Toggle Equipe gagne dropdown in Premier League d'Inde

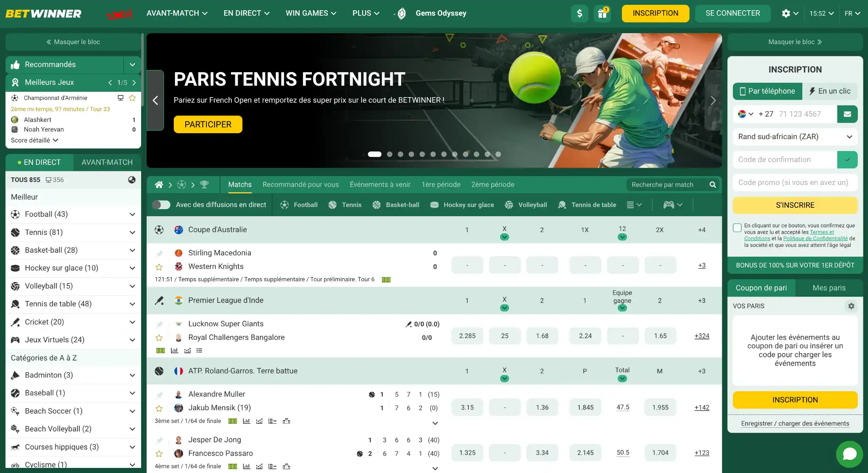click(x=622, y=308)
